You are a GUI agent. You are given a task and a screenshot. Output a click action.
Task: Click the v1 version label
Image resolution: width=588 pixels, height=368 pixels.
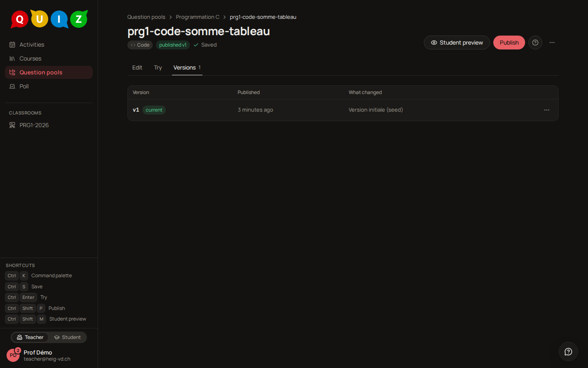pyautogui.click(x=136, y=110)
